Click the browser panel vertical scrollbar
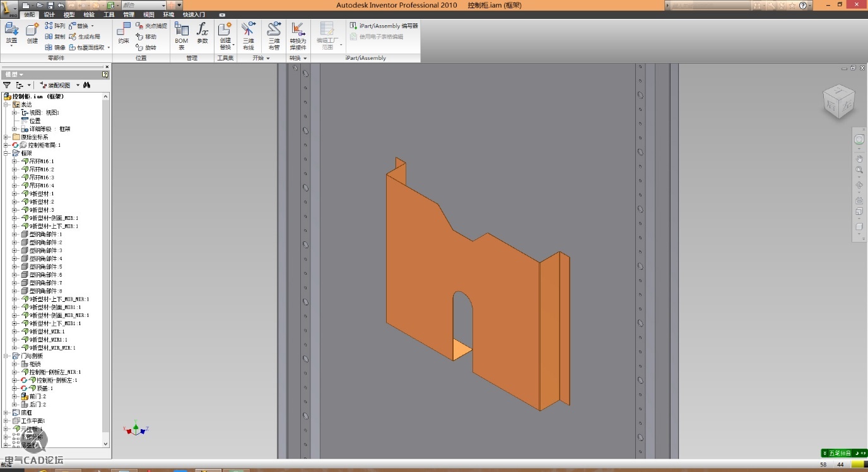The height and width of the screenshot is (472, 868). coord(106,270)
